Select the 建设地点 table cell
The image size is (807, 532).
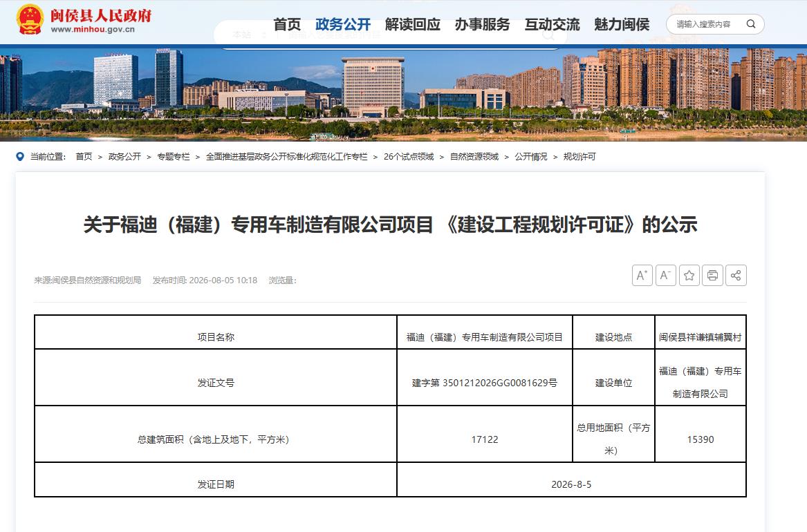pos(613,332)
